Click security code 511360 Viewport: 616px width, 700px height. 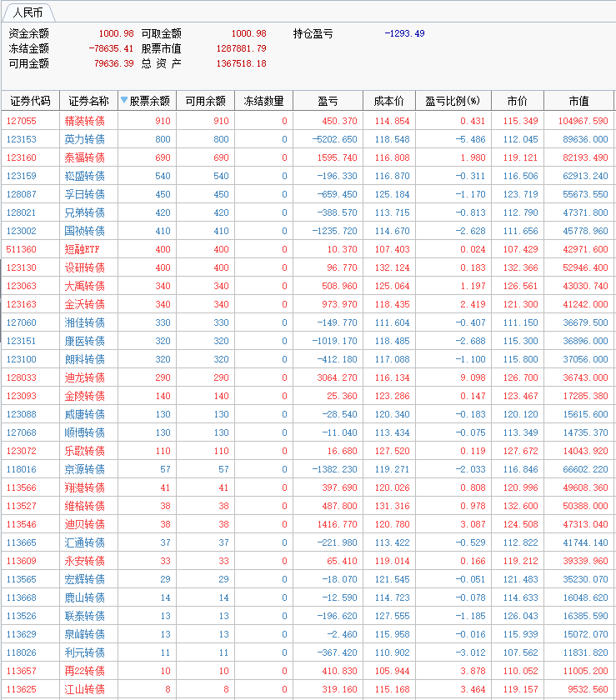[x=22, y=249]
